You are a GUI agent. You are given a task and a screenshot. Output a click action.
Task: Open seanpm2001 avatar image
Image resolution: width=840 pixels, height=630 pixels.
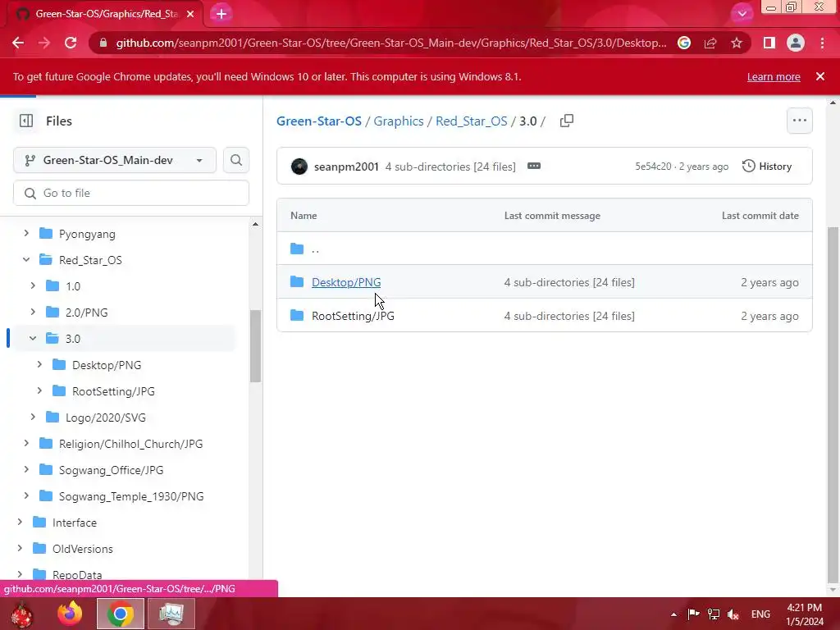pos(299,167)
